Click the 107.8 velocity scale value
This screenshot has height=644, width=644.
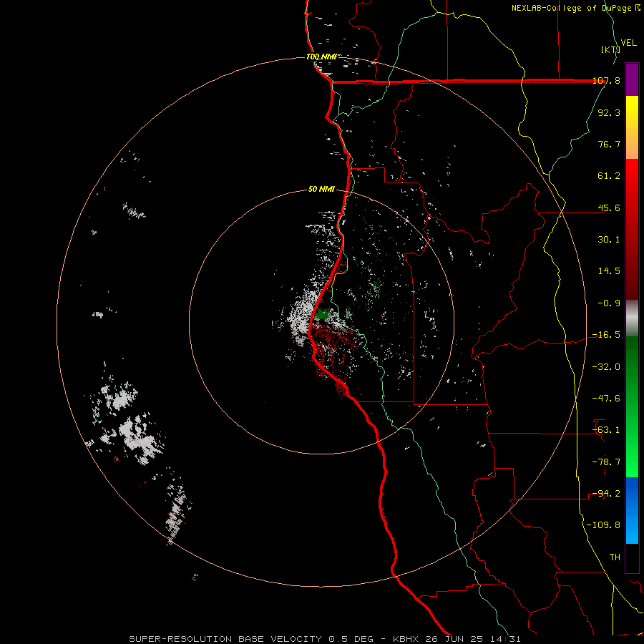[x=606, y=81]
